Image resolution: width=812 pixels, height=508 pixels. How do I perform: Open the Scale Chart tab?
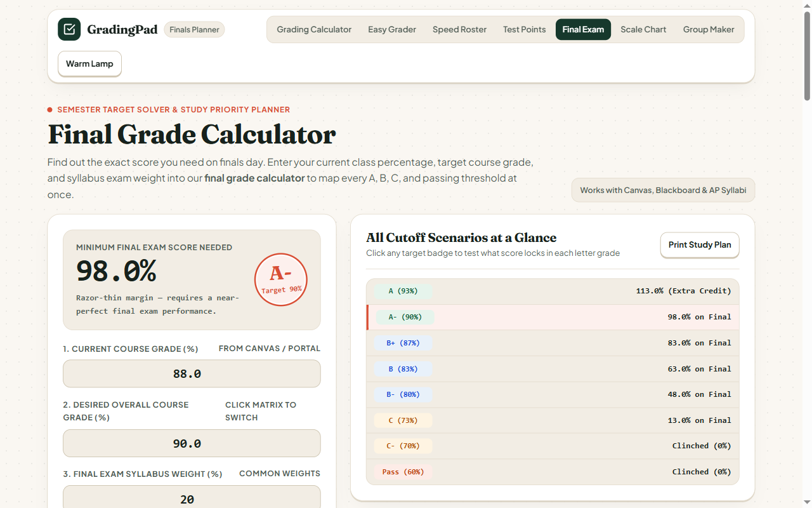coord(643,29)
